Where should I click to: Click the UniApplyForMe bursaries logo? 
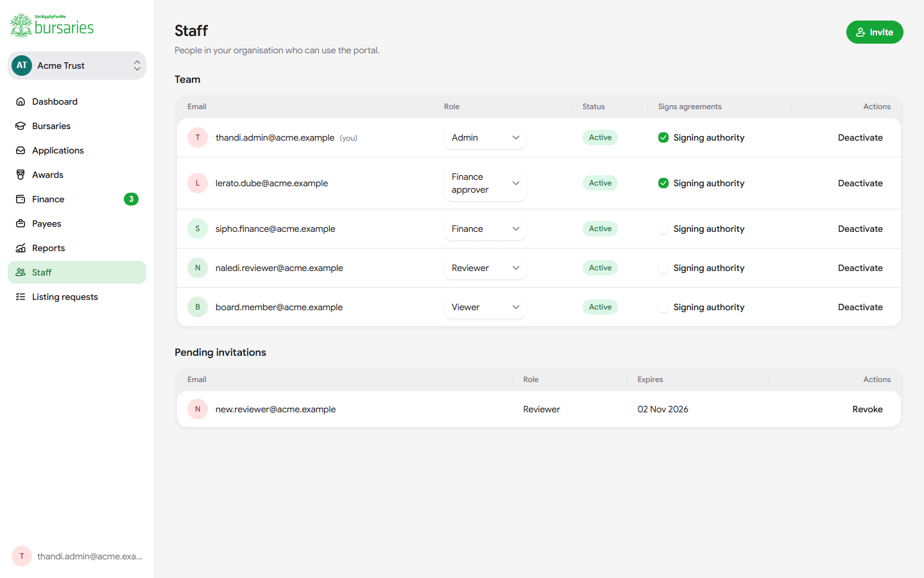52,26
